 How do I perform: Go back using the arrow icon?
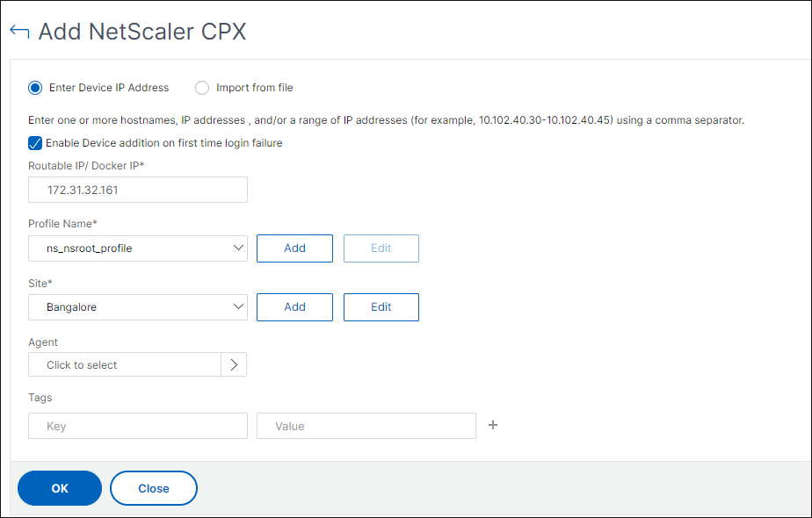(x=19, y=32)
